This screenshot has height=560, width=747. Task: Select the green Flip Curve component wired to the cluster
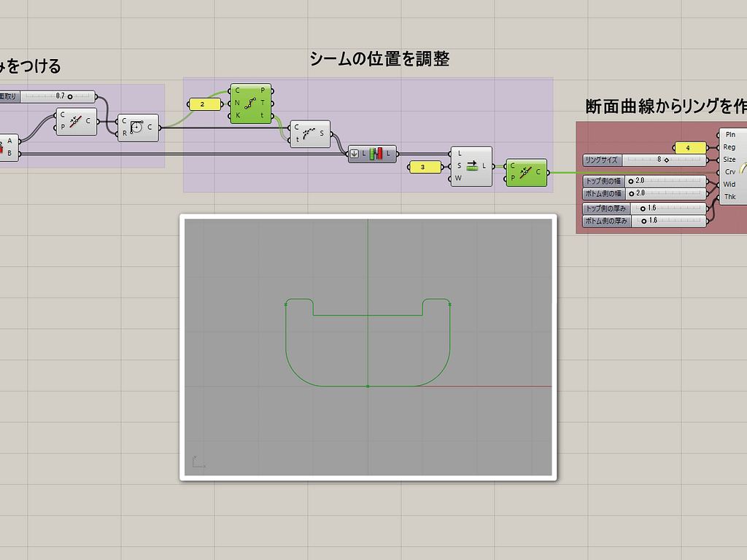[526, 173]
